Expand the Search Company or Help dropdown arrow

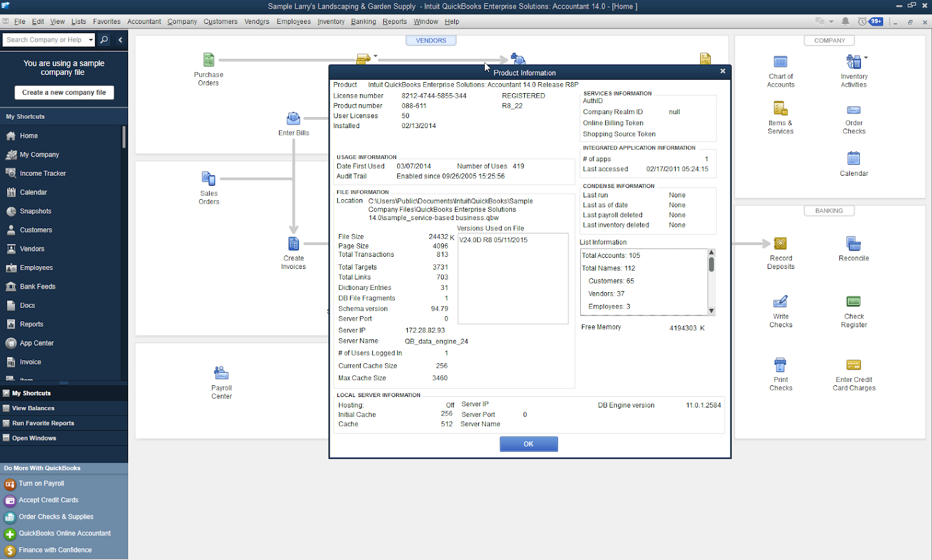click(x=91, y=40)
